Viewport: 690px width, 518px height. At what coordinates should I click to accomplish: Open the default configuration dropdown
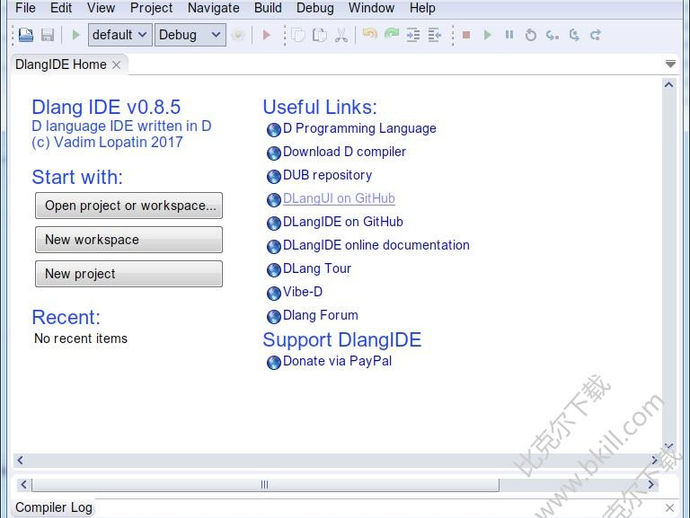(120, 35)
